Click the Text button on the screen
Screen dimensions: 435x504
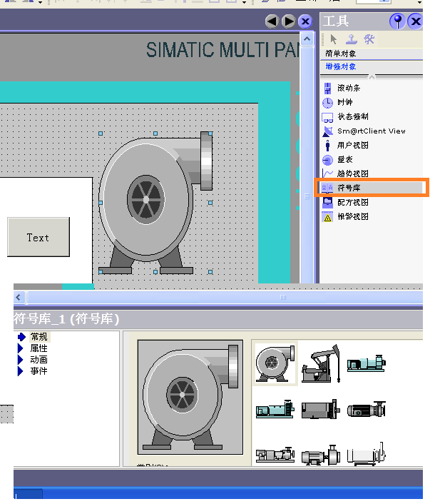click(x=39, y=237)
